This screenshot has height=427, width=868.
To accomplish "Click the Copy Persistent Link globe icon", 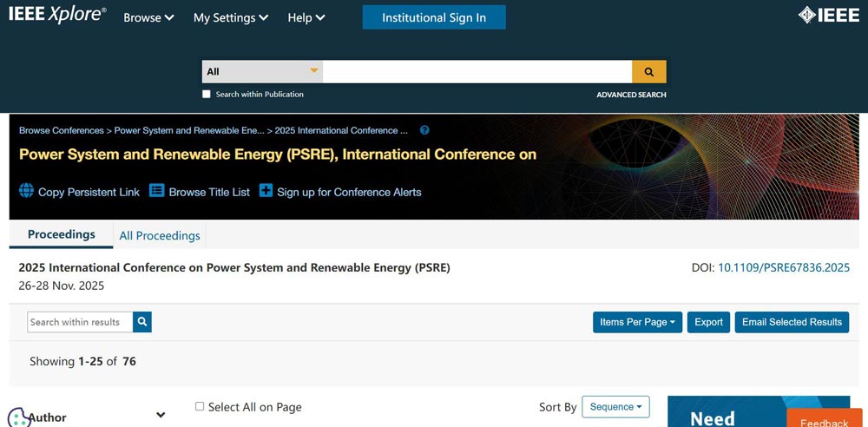I will 26,191.
